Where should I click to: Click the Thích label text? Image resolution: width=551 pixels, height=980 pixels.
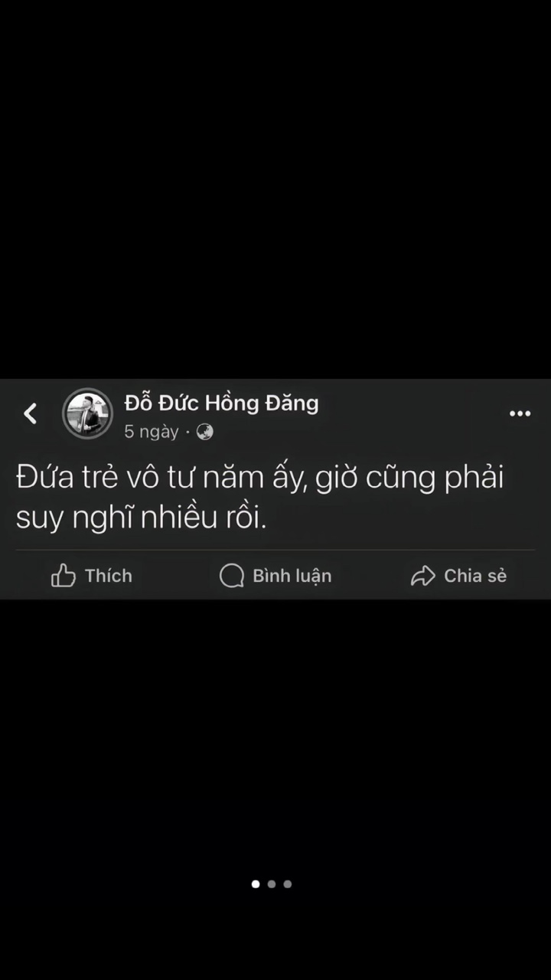pos(109,576)
